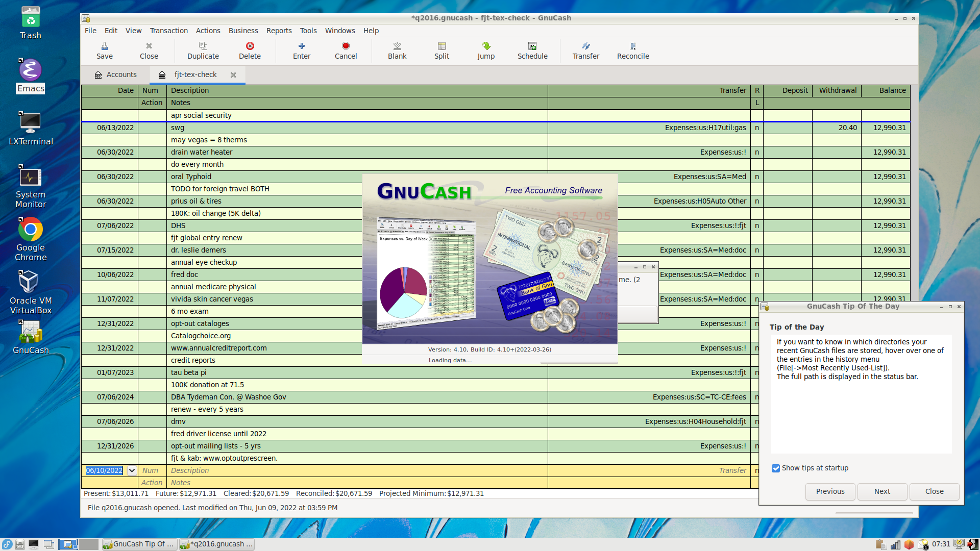Click GnuCash Tip Of taskbar button
980x551 pixels.
(139, 544)
